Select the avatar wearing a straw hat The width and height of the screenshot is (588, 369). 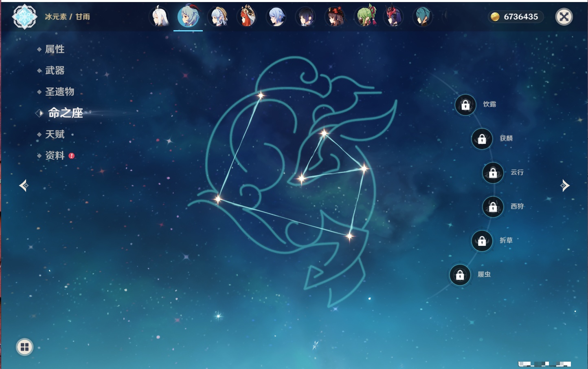[218, 17]
